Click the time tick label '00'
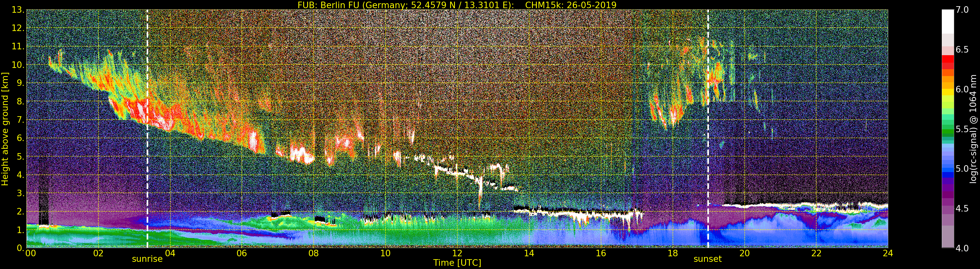 point(30,253)
